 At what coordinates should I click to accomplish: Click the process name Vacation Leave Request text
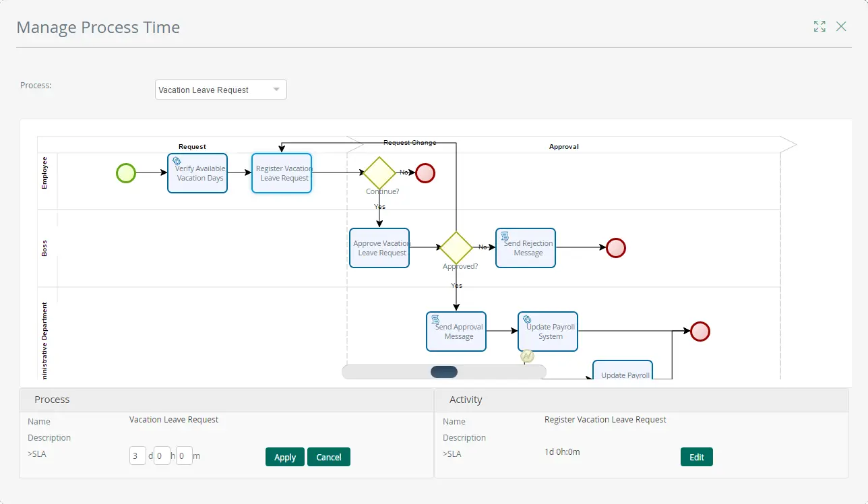[174, 419]
